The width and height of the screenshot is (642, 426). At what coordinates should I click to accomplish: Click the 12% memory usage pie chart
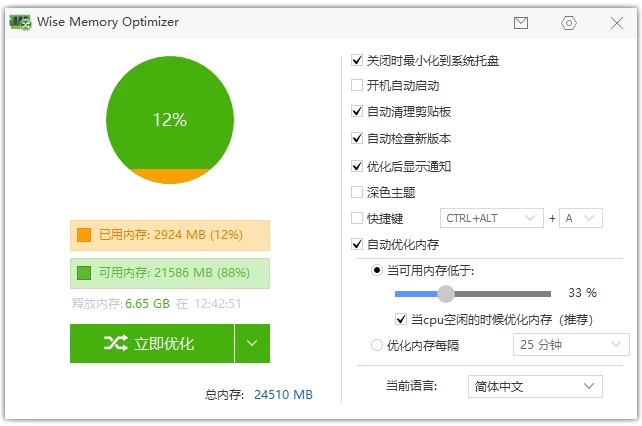(x=169, y=120)
